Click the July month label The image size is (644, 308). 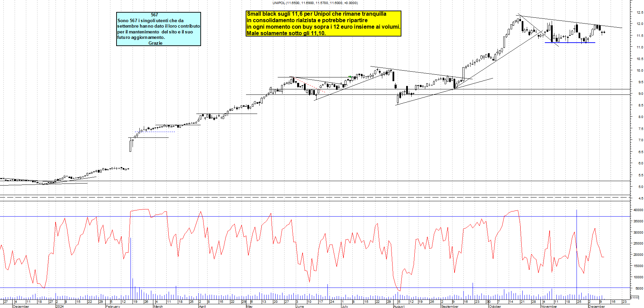pos(345,306)
